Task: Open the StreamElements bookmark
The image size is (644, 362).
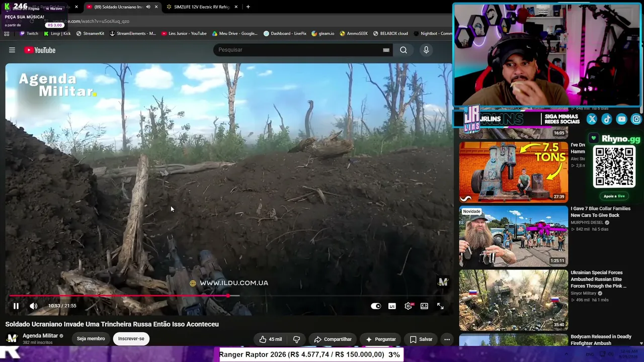Action: tap(133, 34)
